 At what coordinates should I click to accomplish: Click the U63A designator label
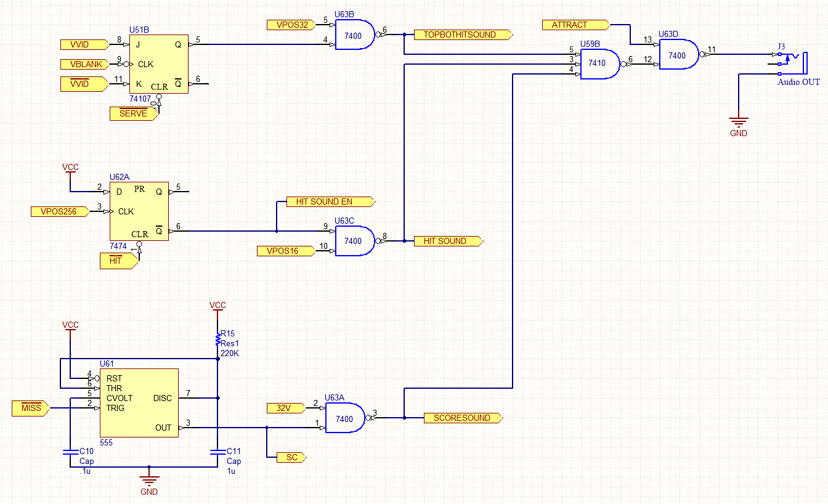(x=335, y=398)
